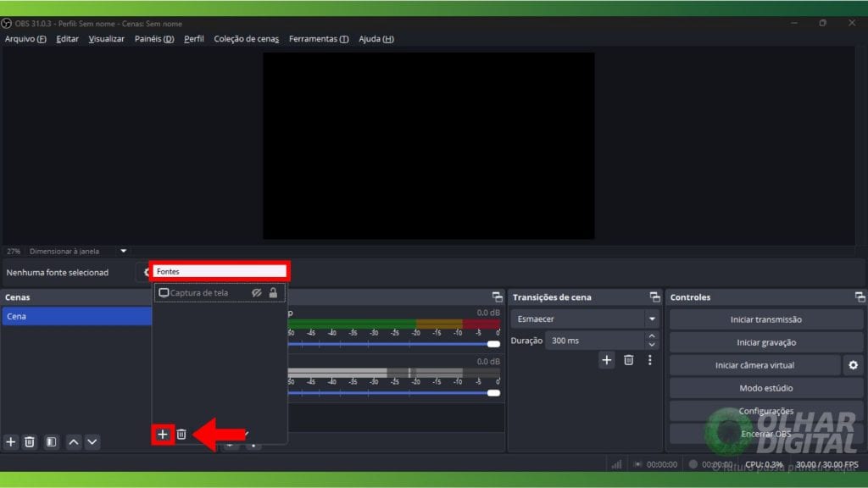Move the scene down with the arrow
868x488 pixels.
[x=92, y=441]
